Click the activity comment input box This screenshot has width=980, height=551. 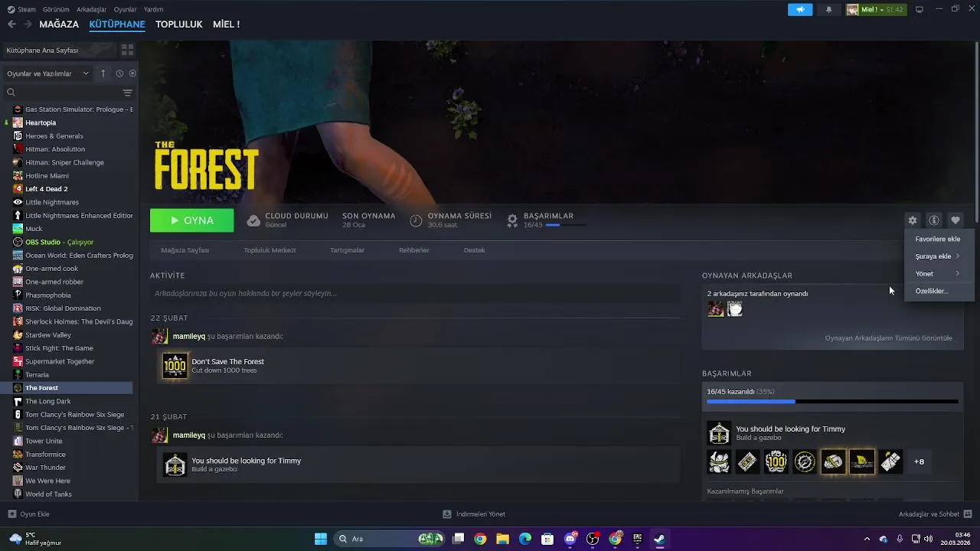point(415,293)
